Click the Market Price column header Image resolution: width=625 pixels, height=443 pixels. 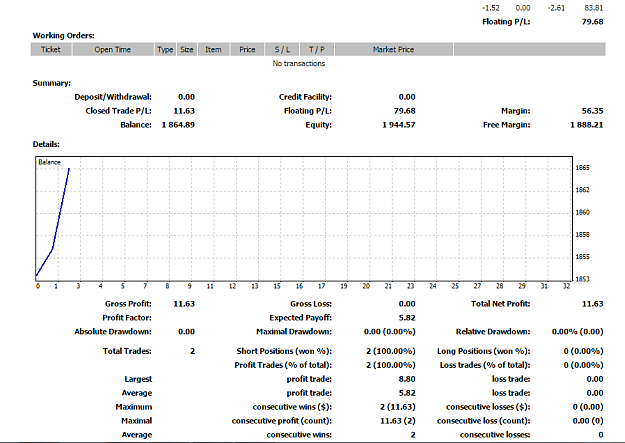click(x=394, y=49)
